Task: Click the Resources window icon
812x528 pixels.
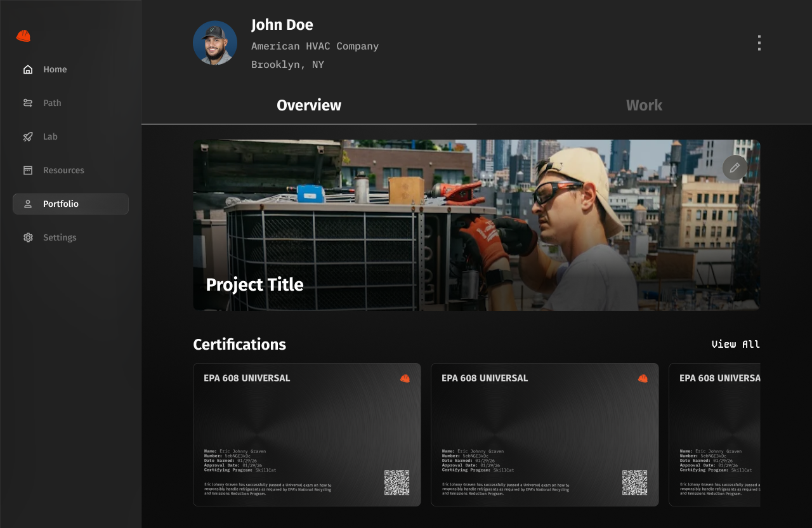Action: (28, 170)
